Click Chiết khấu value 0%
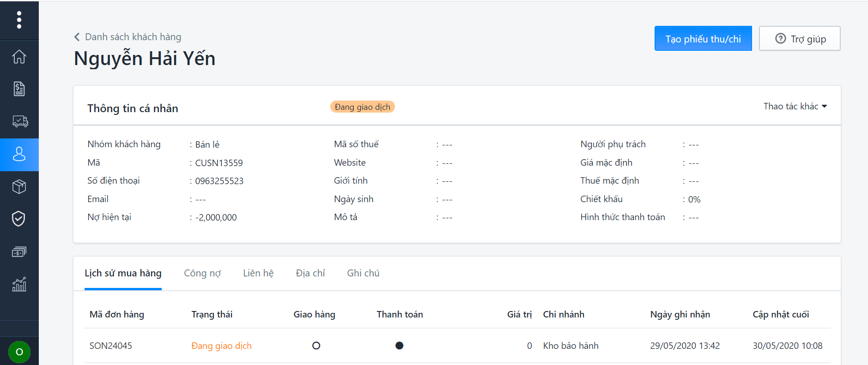The width and height of the screenshot is (868, 365). point(694,199)
